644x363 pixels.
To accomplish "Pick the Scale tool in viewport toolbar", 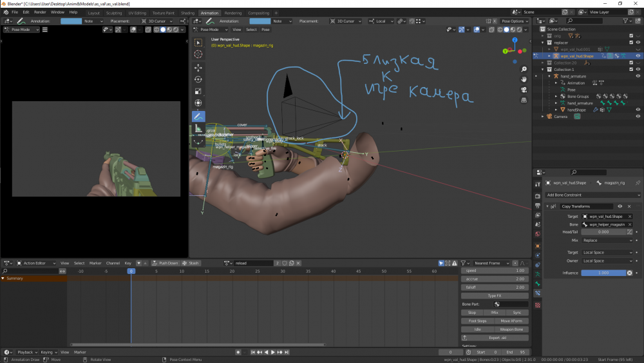I will [x=198, y=91].
